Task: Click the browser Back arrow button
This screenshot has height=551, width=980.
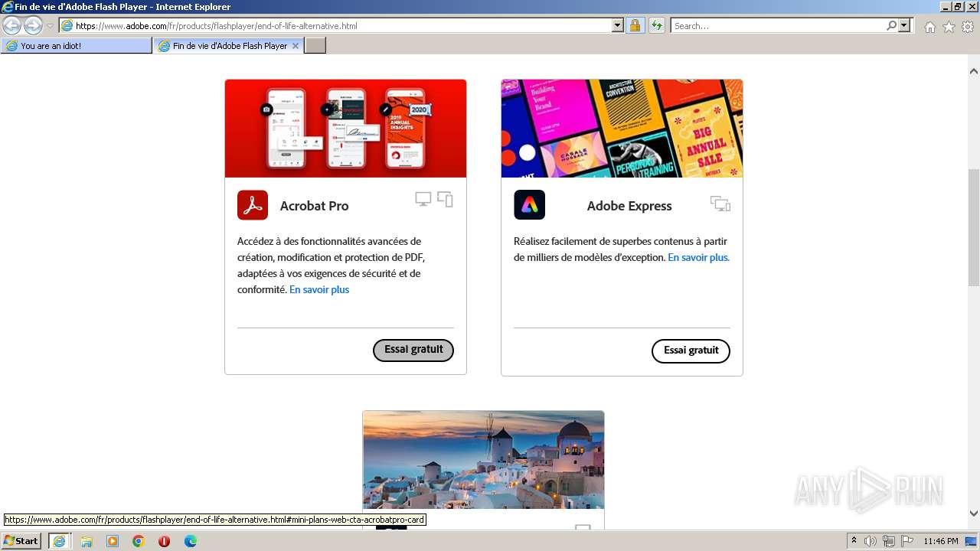Action: (12, 26)
